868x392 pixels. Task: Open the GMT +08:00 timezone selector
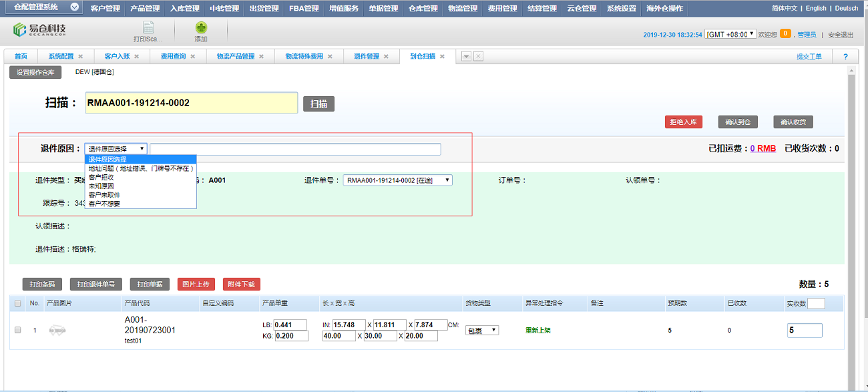click(x=730, y=34)
